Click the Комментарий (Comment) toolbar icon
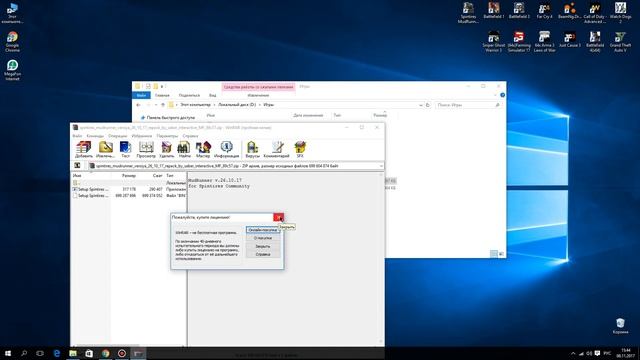This screenshot has height=360, width=640. click(x=277, y=149)
